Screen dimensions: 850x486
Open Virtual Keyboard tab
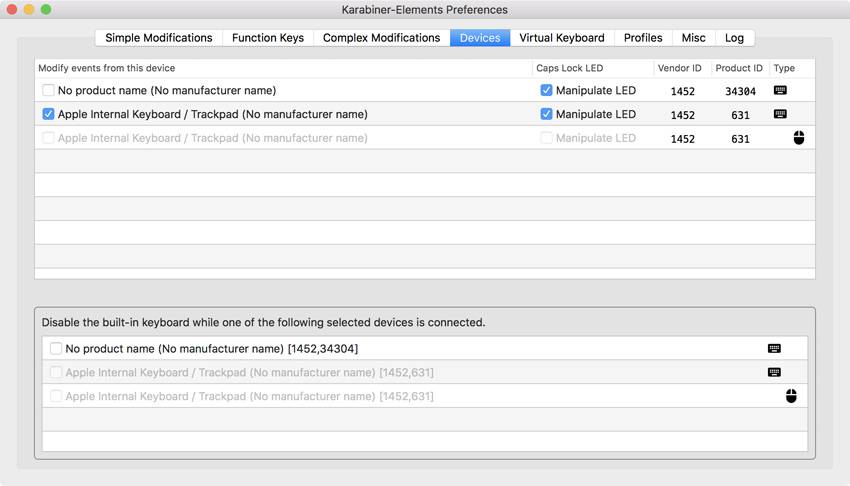coord(562,38)
